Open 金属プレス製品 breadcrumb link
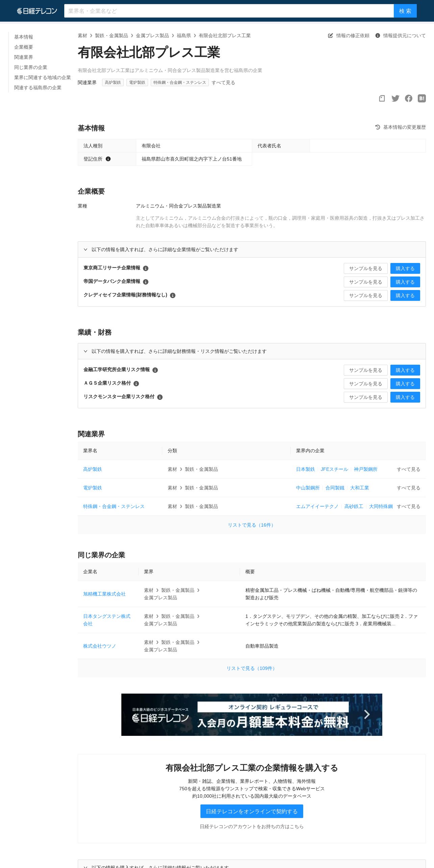 (152, 35)
